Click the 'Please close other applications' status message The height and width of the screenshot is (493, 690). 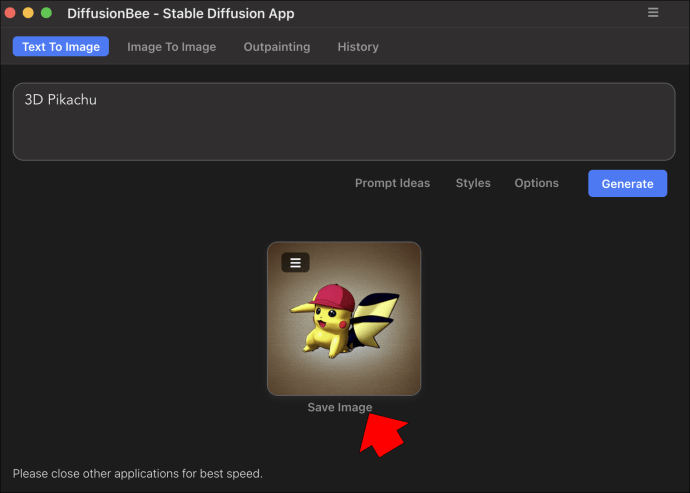[x=138, y=474]
